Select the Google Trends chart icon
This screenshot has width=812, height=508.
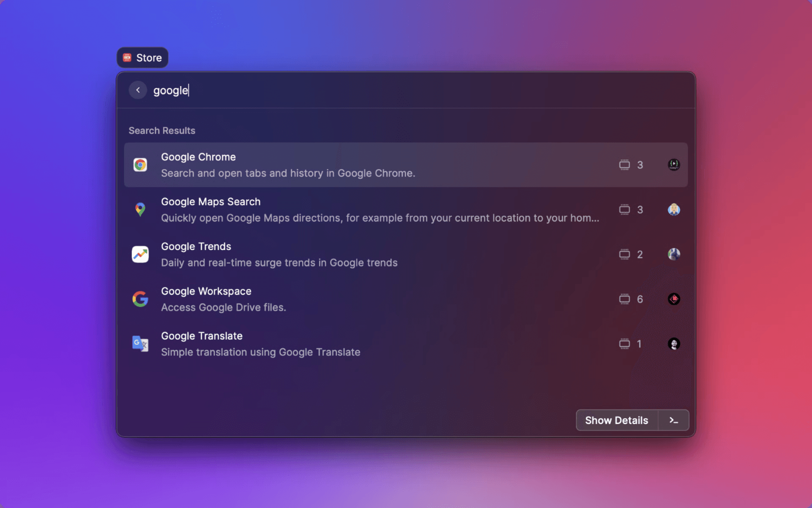coord(140,254)
